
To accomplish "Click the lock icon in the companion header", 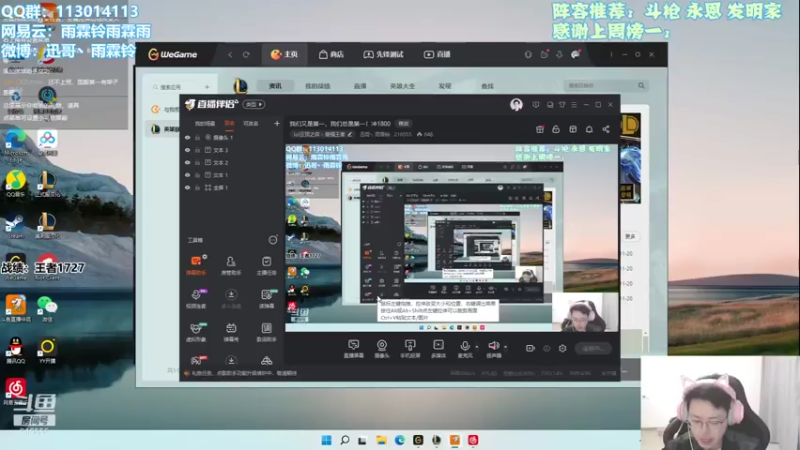I will [556, 129].
